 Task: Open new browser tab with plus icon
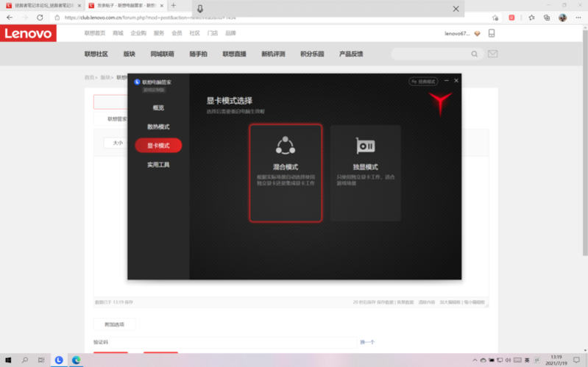[x=174, y=6]
